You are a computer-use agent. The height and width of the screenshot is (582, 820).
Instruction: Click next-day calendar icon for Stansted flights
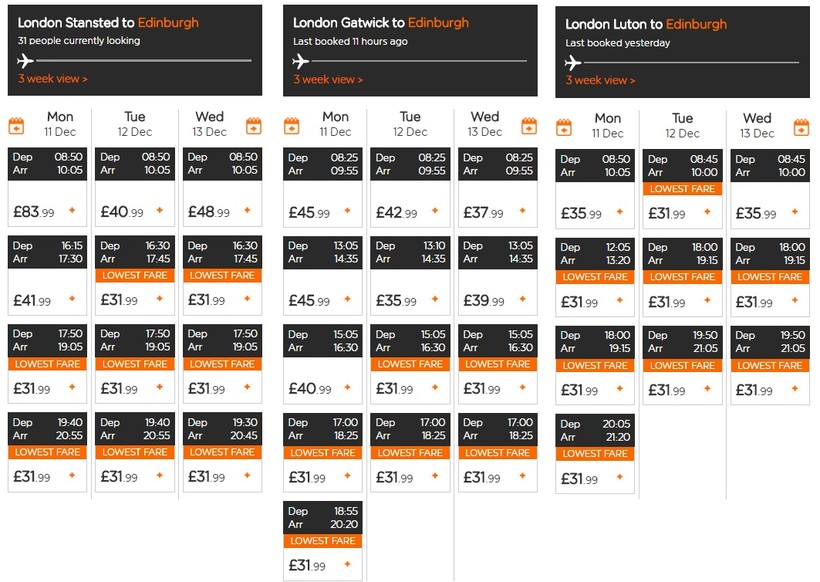click(254, 126)
